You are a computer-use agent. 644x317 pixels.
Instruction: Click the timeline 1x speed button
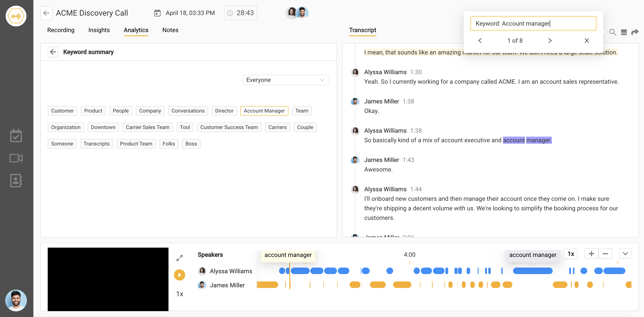coord(571,254)
